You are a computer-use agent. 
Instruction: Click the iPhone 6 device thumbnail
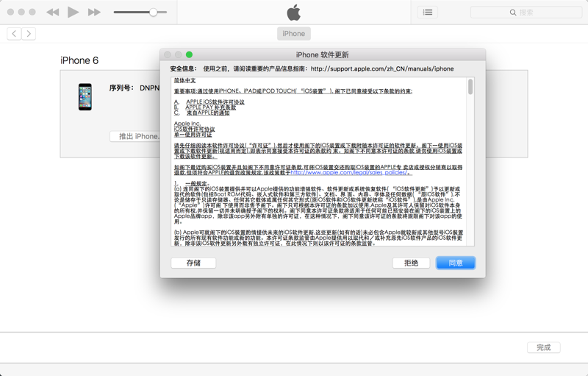(85, 97)
